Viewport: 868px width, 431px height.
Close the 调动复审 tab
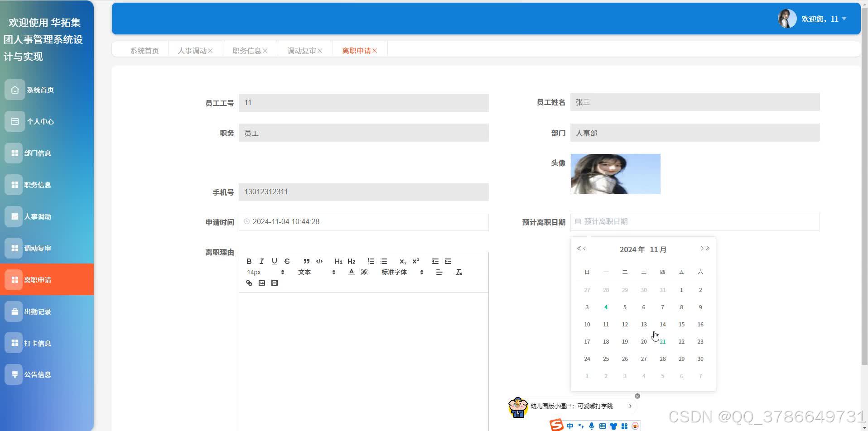pos(320,50)
